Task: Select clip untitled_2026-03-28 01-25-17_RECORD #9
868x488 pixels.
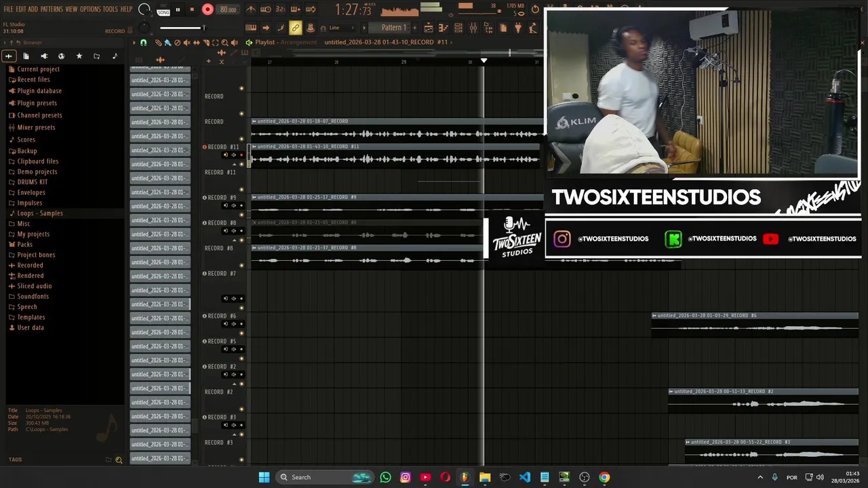Action: (x=397, y=205)
